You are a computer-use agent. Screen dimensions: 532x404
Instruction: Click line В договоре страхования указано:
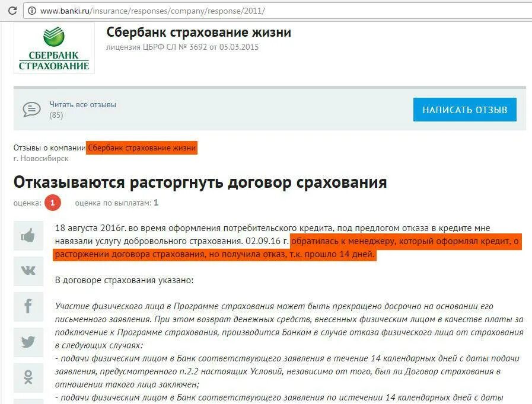point(124,280)
